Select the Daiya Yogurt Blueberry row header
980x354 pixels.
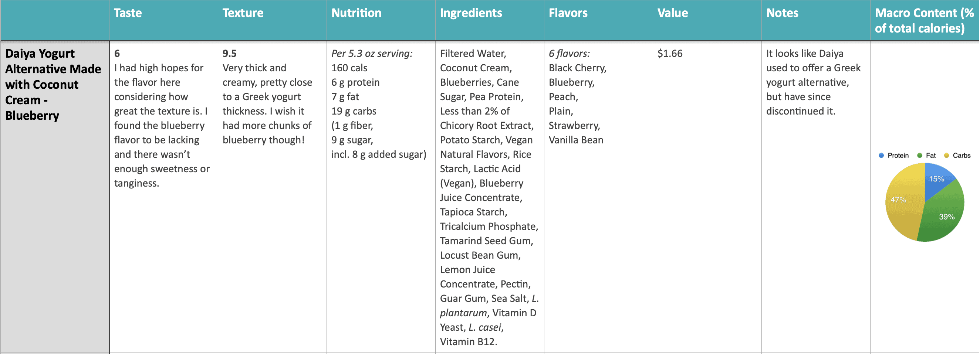(55, 197)
